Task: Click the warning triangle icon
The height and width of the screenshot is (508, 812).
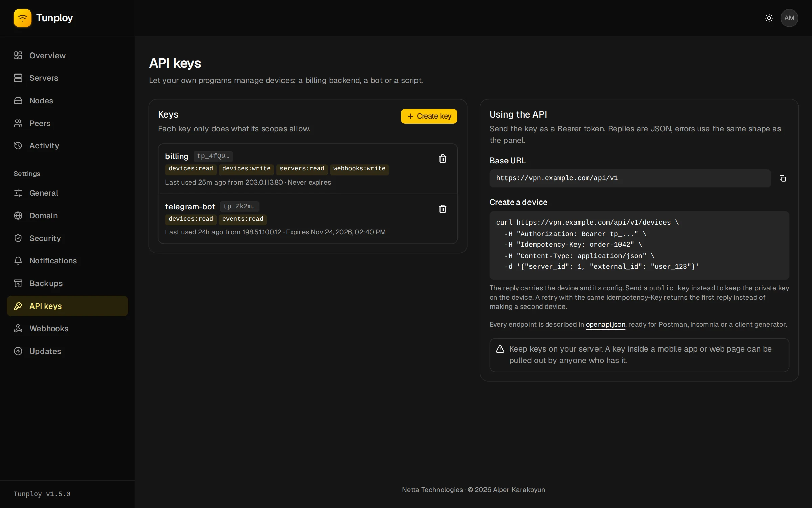Action: point(500,349)
